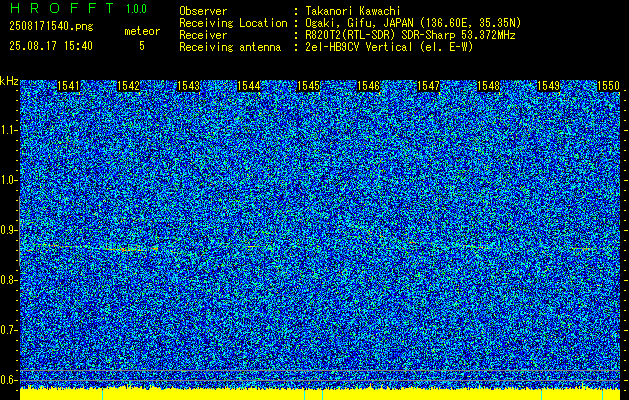
Task: Click the 1549 time marker
Action: pos(548,86)
